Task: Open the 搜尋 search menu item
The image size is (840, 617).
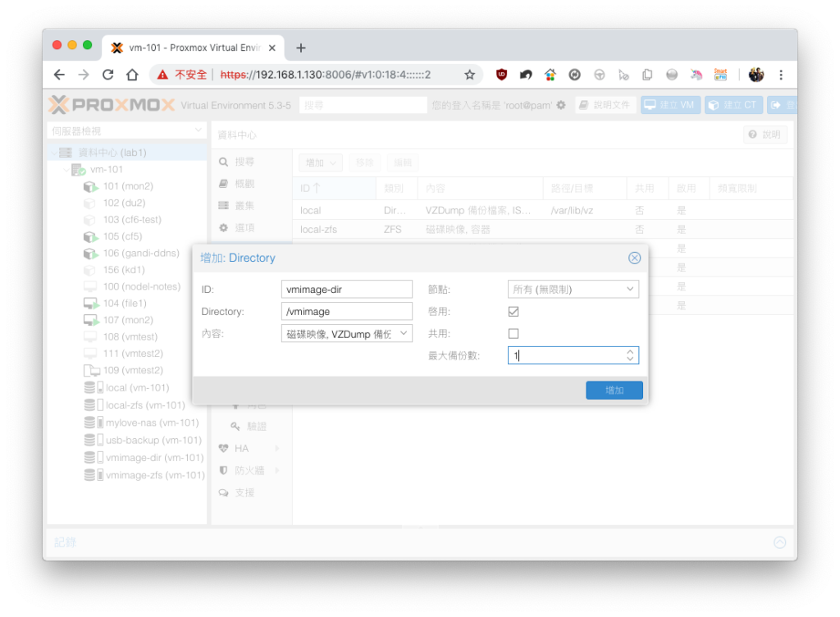Action: [x=244, y=162]
